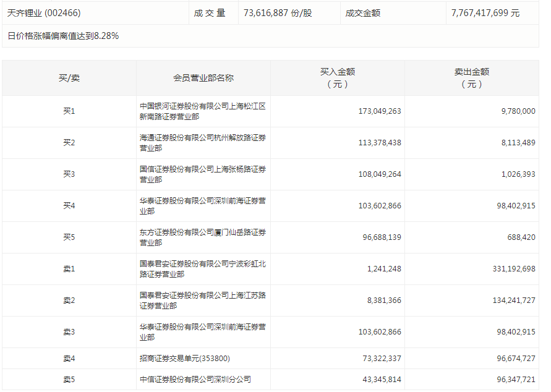Viewport: 551px width, 392px height.
Task: Select sell amount 1,026,393
Action: click(x=518, y=174)
